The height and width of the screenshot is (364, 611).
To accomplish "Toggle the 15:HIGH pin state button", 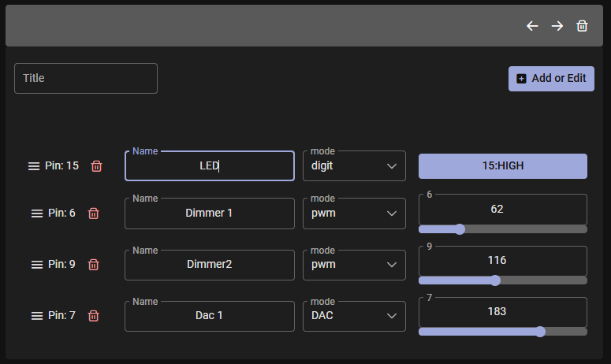I will tap(502, 166).
